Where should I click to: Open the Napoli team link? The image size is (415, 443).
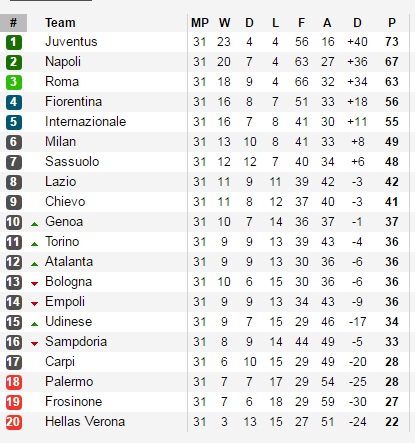pyautogui.click(x=63, y=62)
